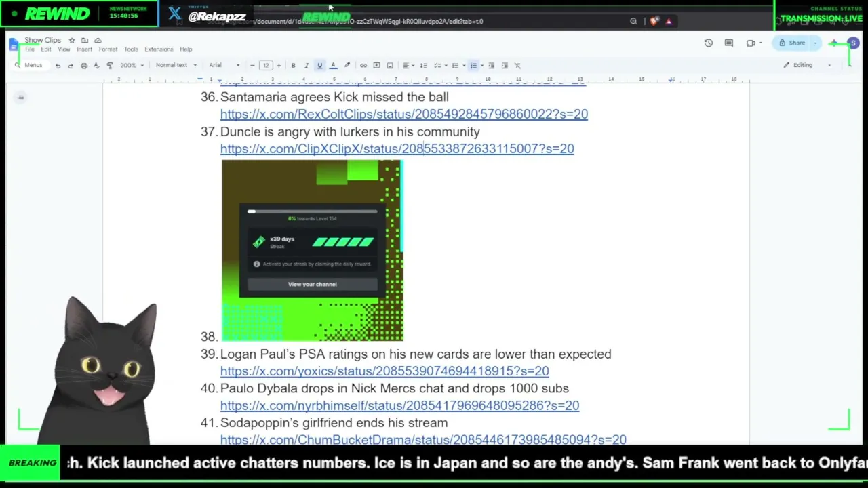Increase the indent

point(504,66)
